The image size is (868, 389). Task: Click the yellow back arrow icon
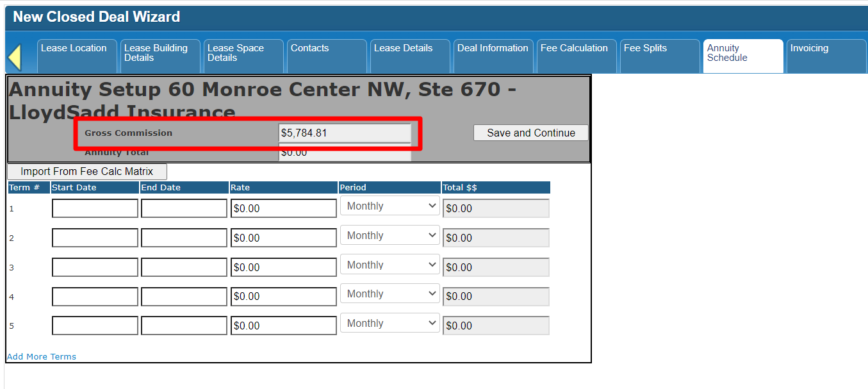click(14, 58)
